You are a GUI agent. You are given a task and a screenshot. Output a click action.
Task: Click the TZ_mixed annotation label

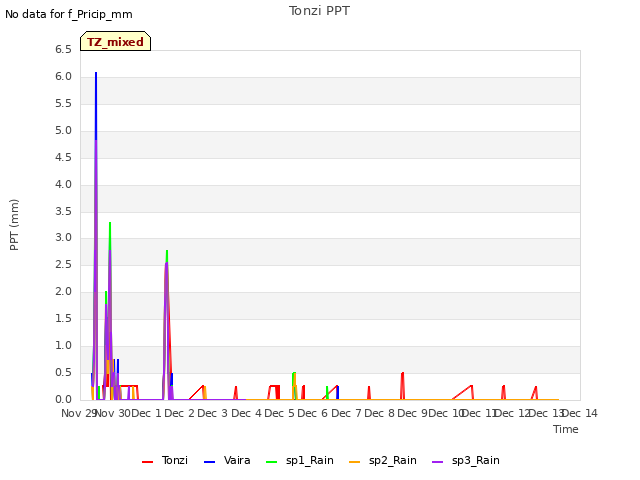pos(116,41)
